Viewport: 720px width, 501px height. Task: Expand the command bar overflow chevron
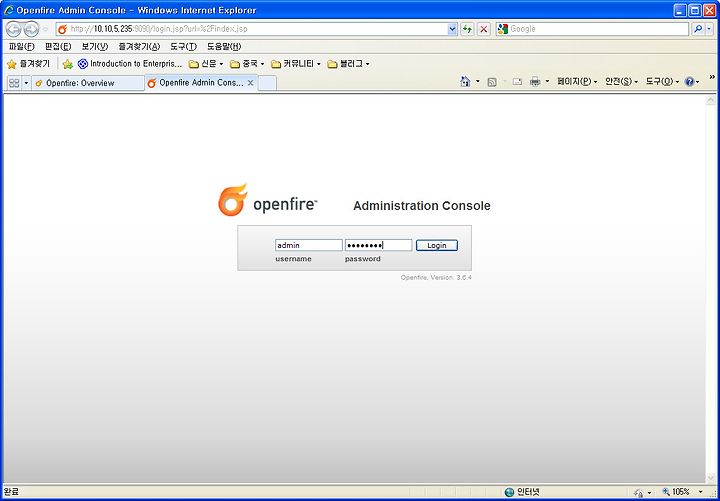pos(712,77)
